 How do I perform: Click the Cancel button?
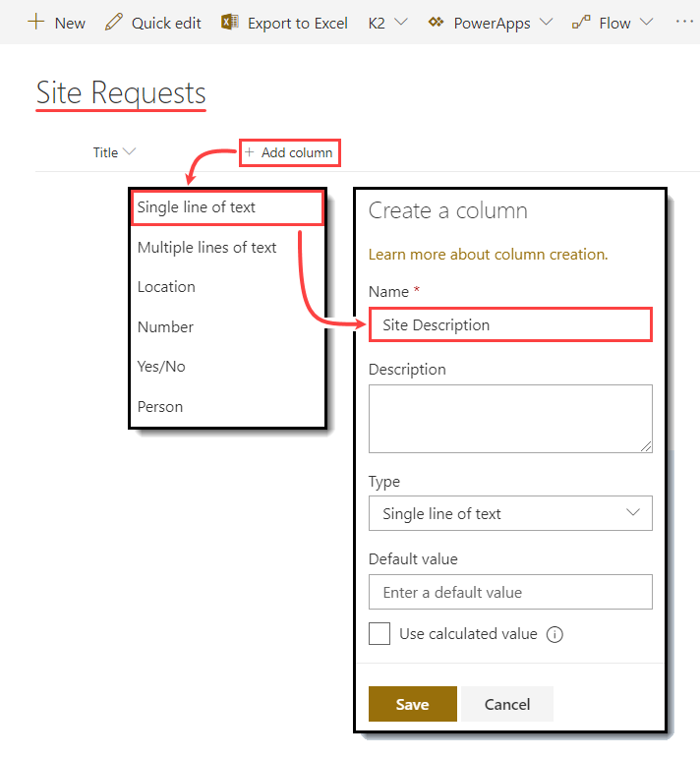[507, 704]
